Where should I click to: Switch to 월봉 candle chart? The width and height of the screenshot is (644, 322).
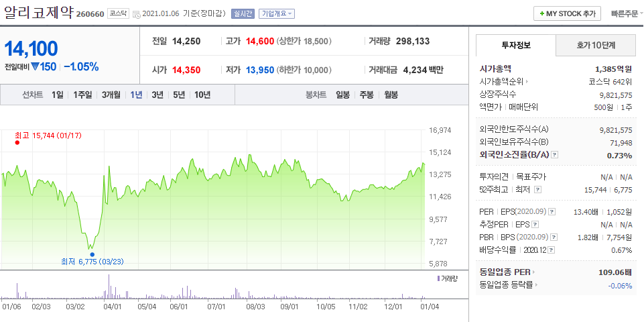point(391,95)
